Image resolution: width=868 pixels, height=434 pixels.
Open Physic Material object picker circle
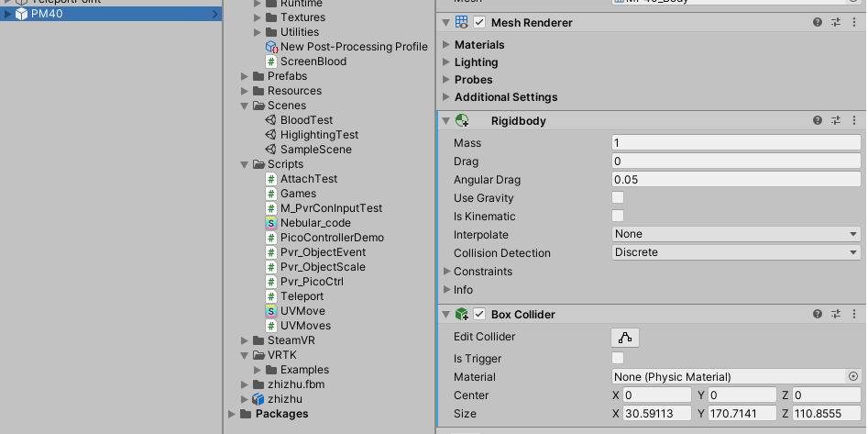click(853, 376)
